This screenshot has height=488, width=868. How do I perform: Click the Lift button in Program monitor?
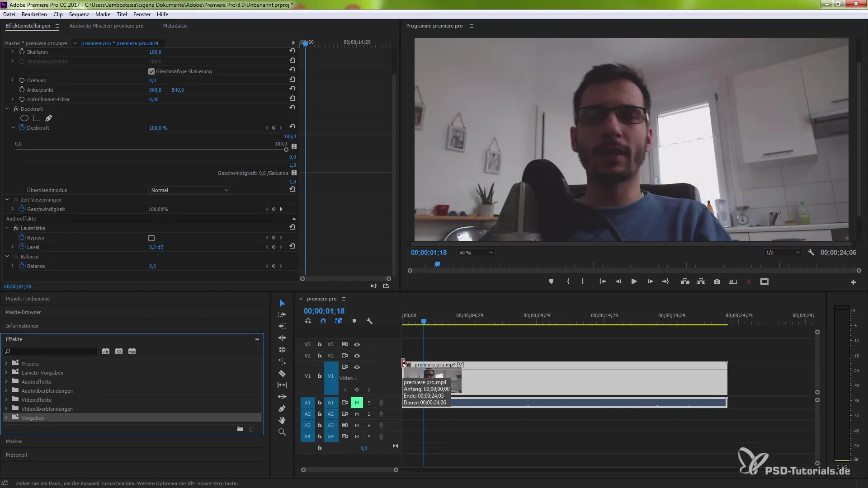tap(685, 282)
